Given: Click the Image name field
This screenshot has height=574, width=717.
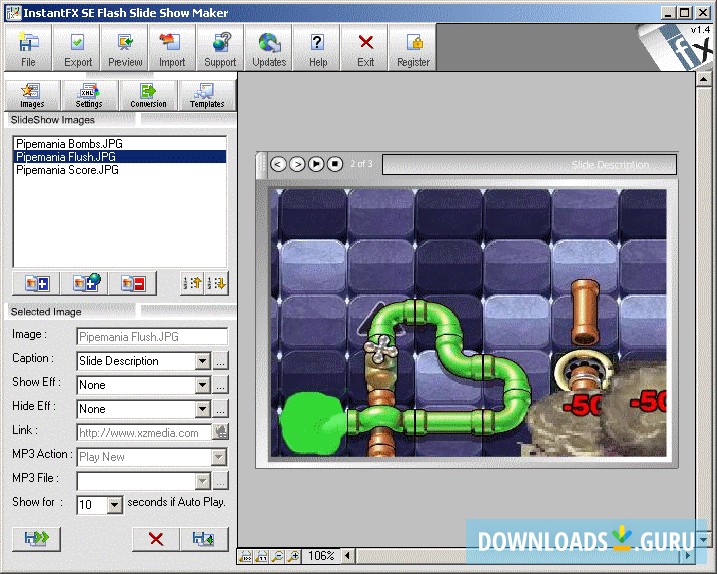Looking at the screenshot, I should tap(152, 337).
